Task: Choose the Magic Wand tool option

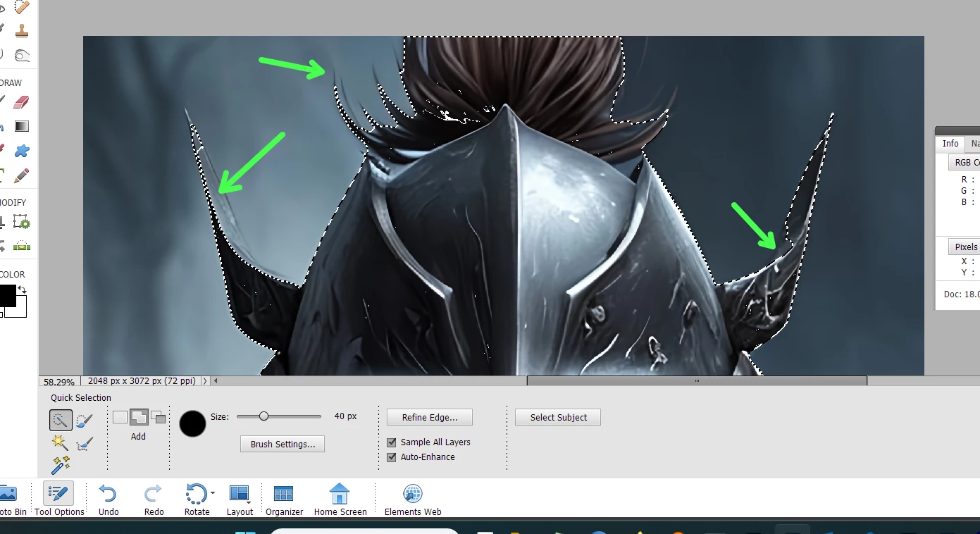Action: click(x=60, y=443)
